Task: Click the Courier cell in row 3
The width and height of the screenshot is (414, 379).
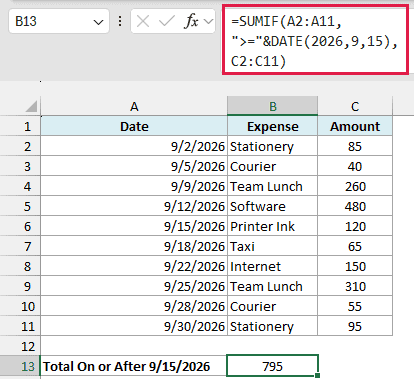Action: (x=273, y=166)
